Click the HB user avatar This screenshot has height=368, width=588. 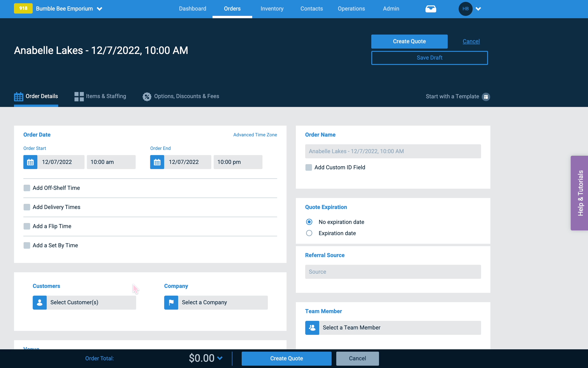pos(465,9)
